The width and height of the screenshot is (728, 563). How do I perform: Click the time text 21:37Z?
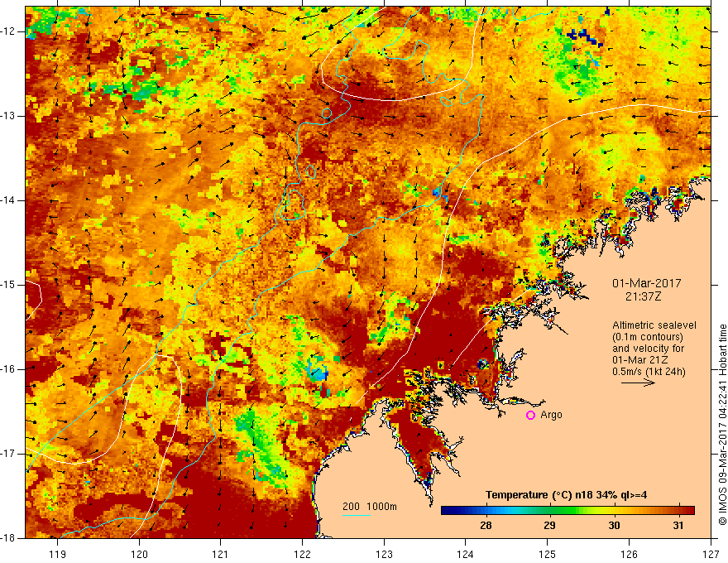coord(643,296)
